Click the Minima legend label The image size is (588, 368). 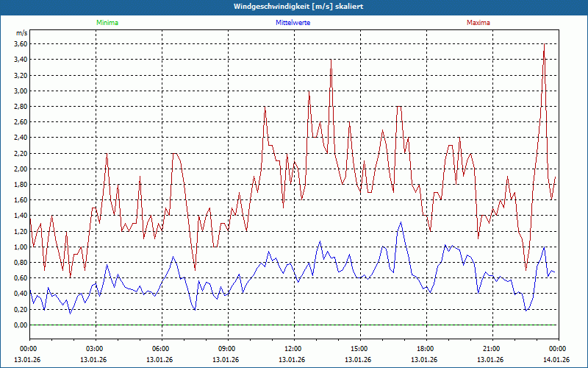pyautogui.click(x=107, y=23)
